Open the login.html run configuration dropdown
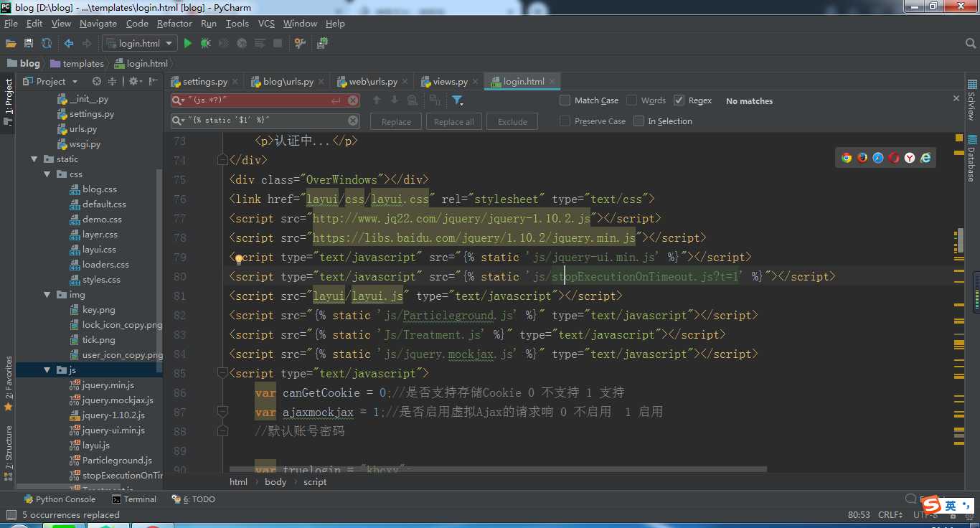This screenshot has height=528, width=980. coord(139,44)
